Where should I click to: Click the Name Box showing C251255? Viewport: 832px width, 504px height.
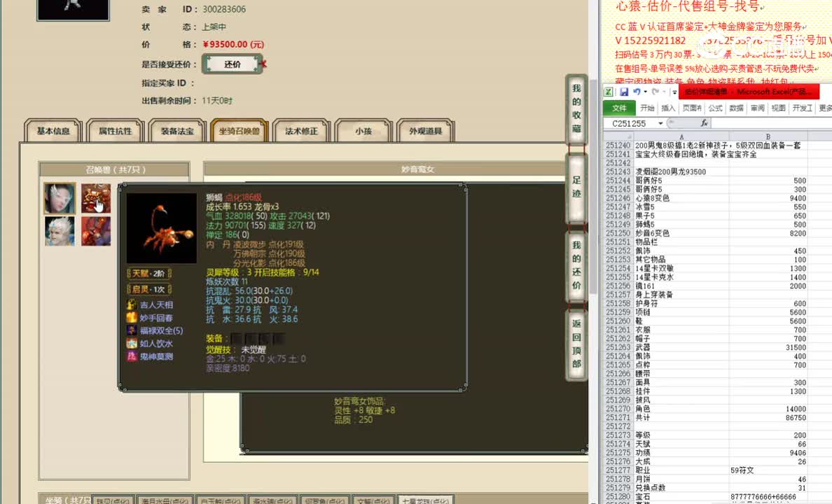click(x=630, y=124)
